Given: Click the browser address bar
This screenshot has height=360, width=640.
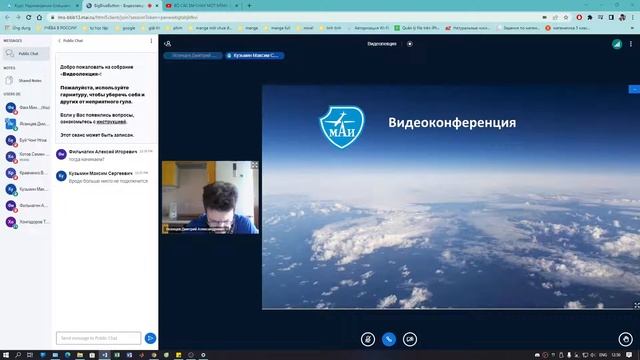Looking at the screenshot, I should coord(294,18).
